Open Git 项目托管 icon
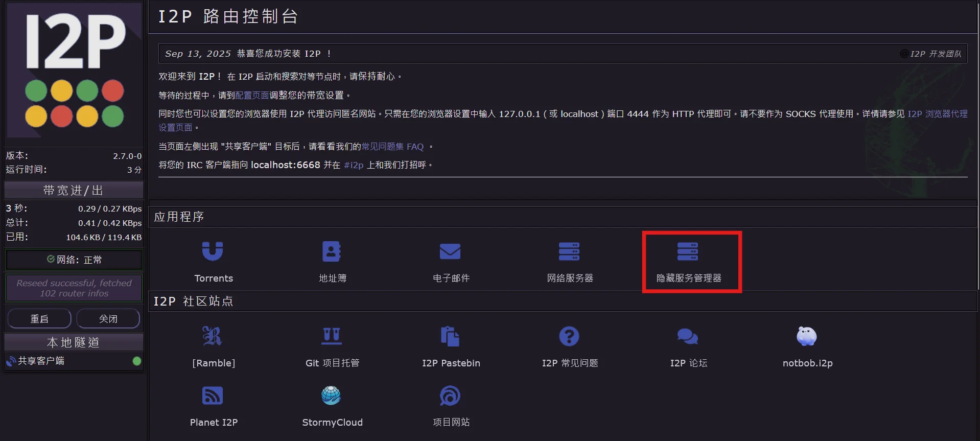980x441 pixels. pyautogui.click(x=332, y=337)
